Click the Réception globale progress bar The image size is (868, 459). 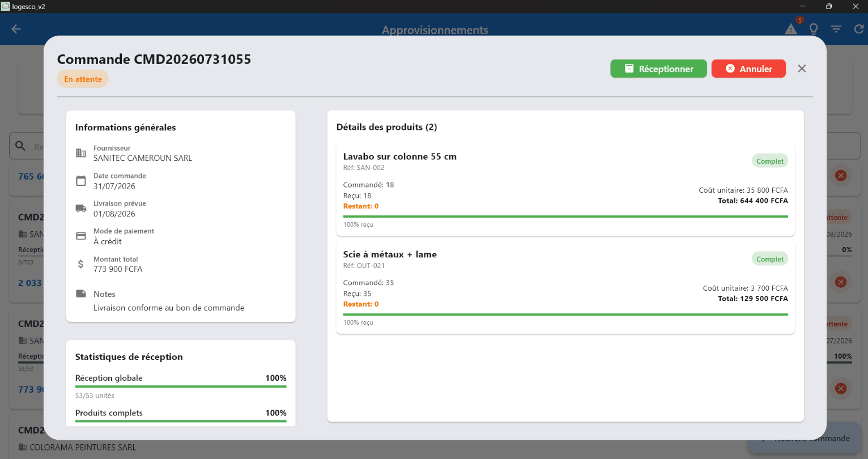(x=181, y=386)
